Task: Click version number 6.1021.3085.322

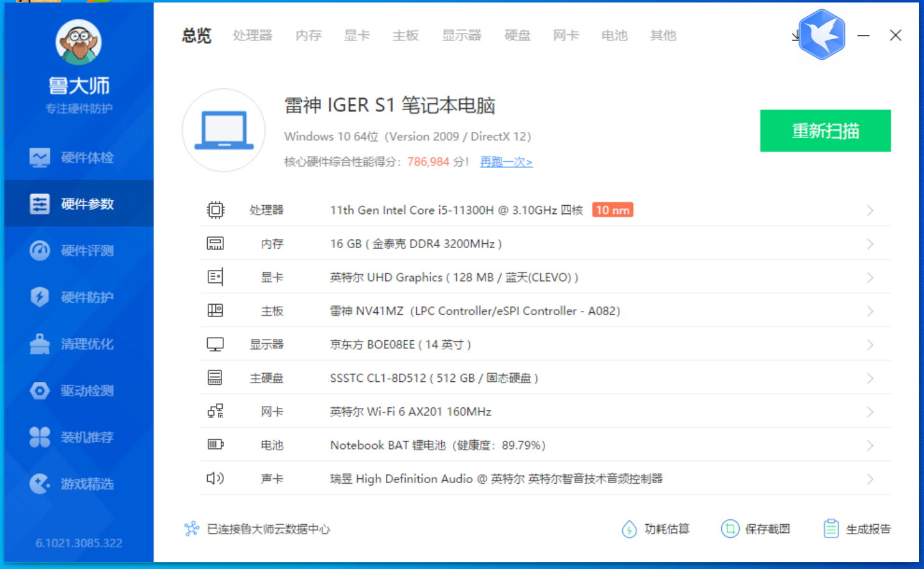Action: tap(79, 543)
